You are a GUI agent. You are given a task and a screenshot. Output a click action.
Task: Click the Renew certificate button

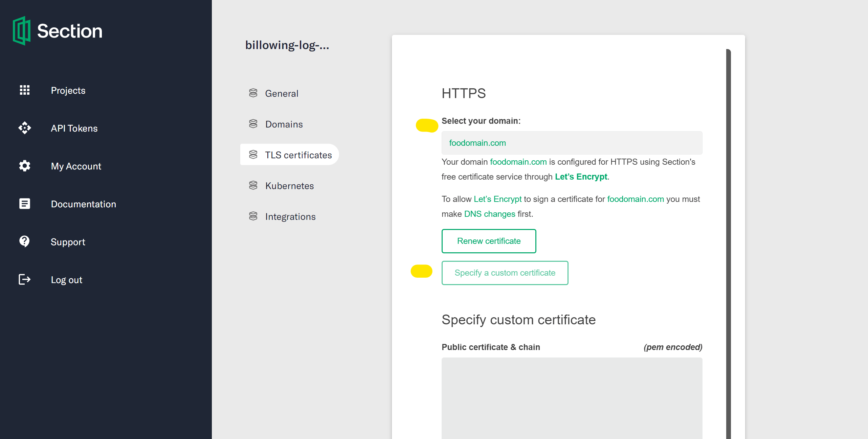488,240
